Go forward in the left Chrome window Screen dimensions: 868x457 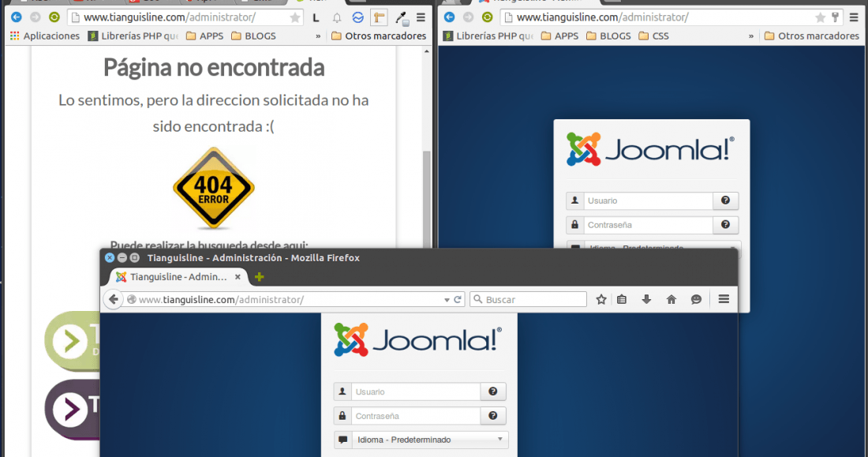click(x=35, y=17)
